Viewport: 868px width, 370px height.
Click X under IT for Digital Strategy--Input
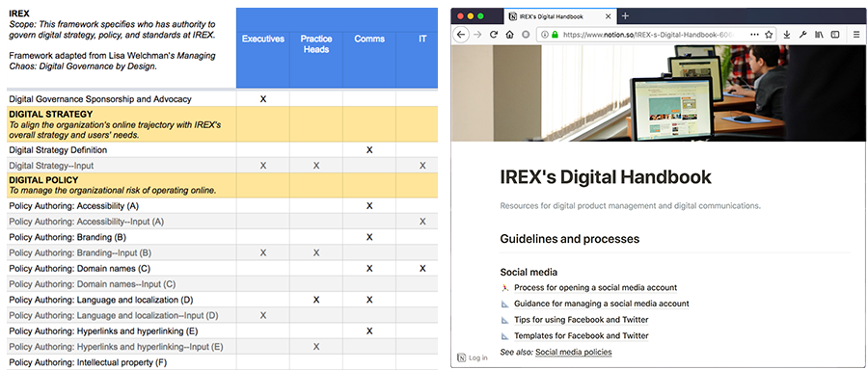422,166
